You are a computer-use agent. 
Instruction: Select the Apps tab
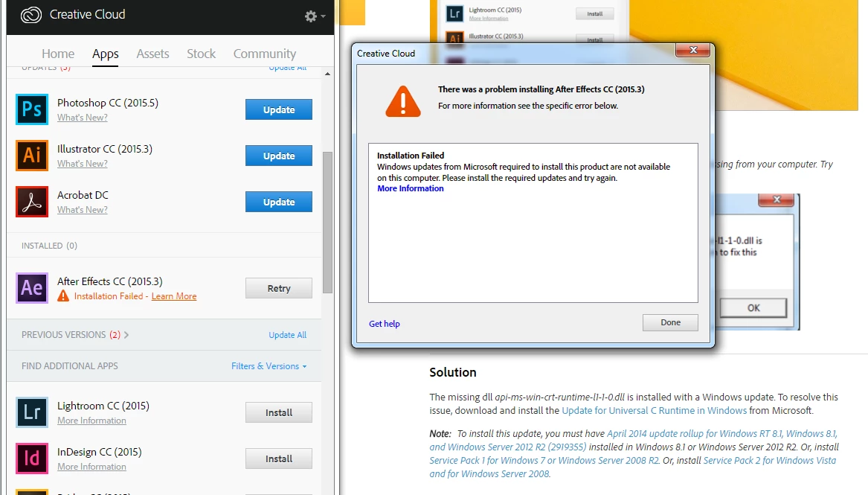point(105,54)
